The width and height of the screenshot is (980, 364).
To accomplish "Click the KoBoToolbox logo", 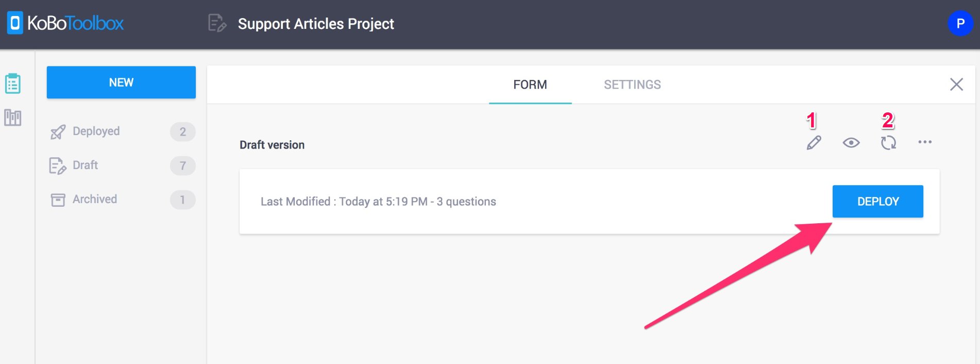I will click(65, 23).
